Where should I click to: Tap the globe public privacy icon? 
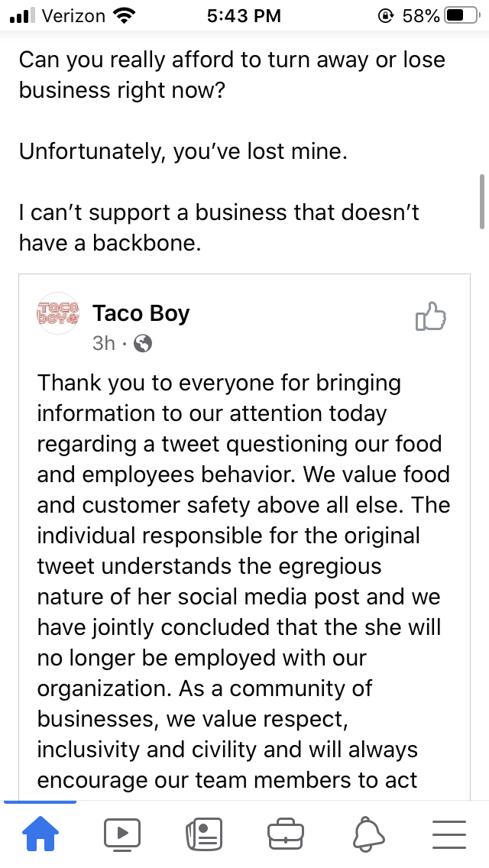pyautogui.click(x=143, y=344)
